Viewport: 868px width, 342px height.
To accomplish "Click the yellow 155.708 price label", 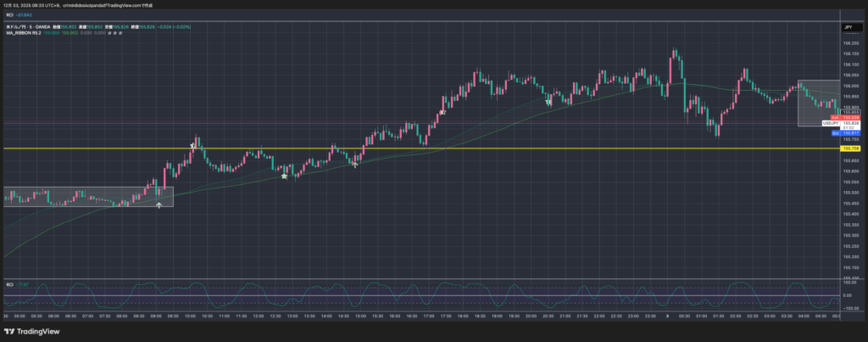I will 849,149.
